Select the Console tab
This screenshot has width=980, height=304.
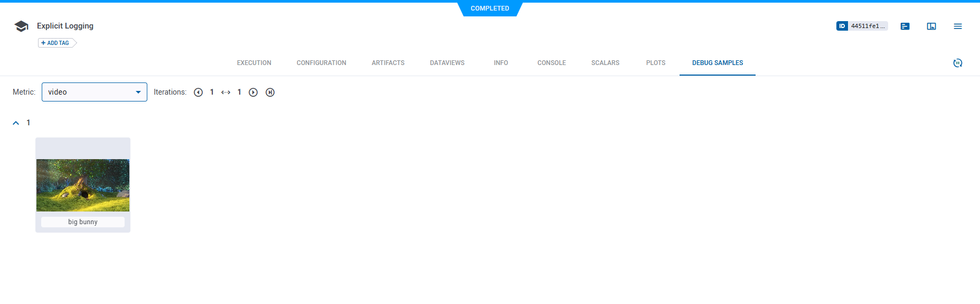pyautogui.click(x=551, y=63)
